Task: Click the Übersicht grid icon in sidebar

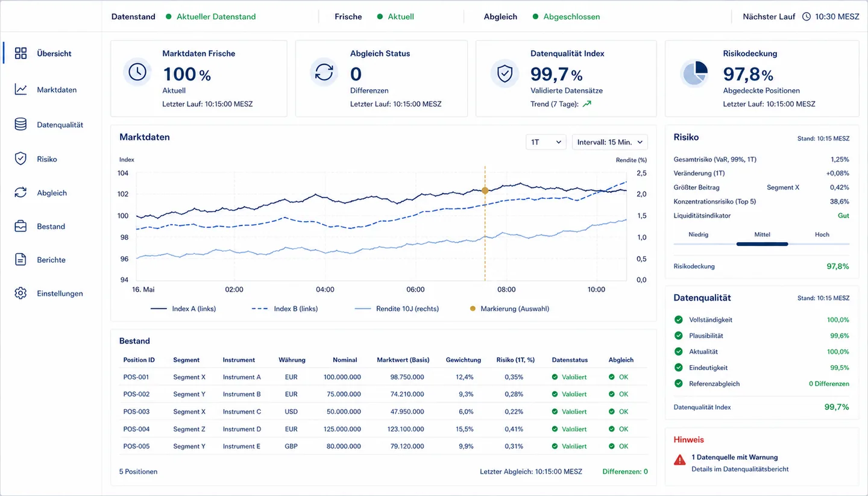Action: [x=20, y=53]
